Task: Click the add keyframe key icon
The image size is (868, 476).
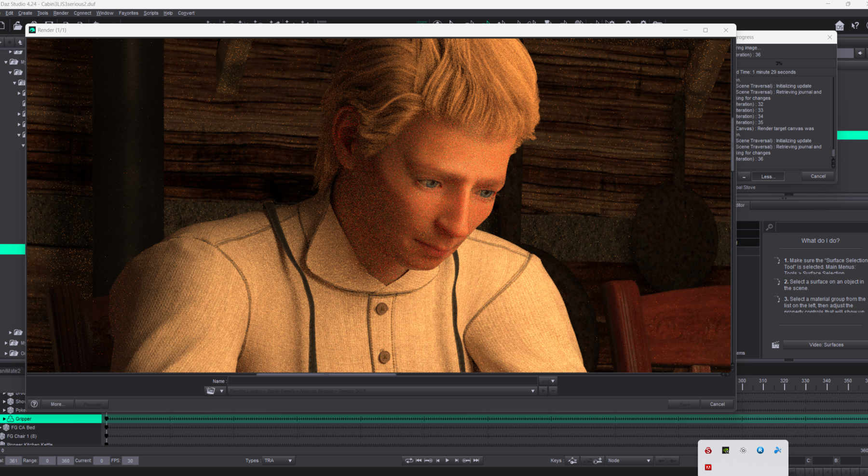Action: click(x=597, y=461)
